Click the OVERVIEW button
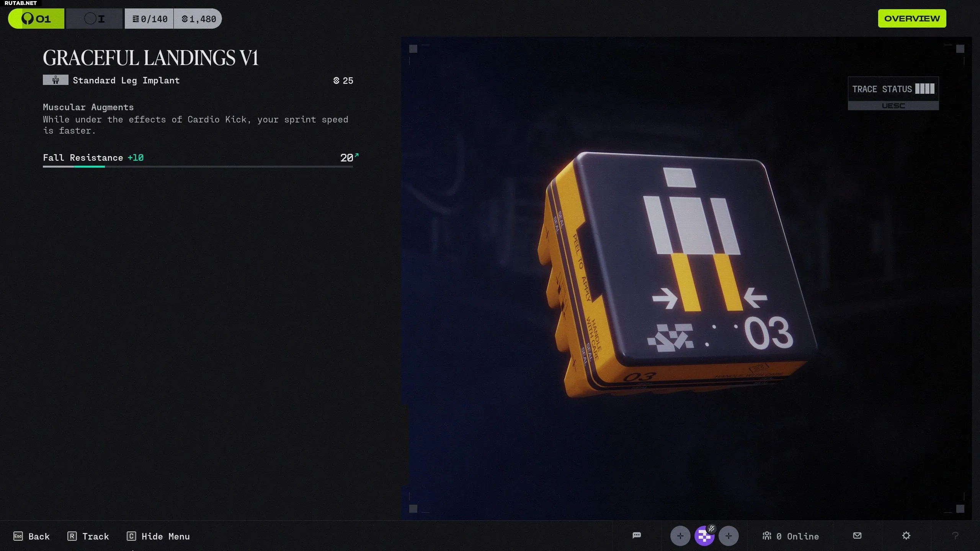980x551 pixels. 911,18
